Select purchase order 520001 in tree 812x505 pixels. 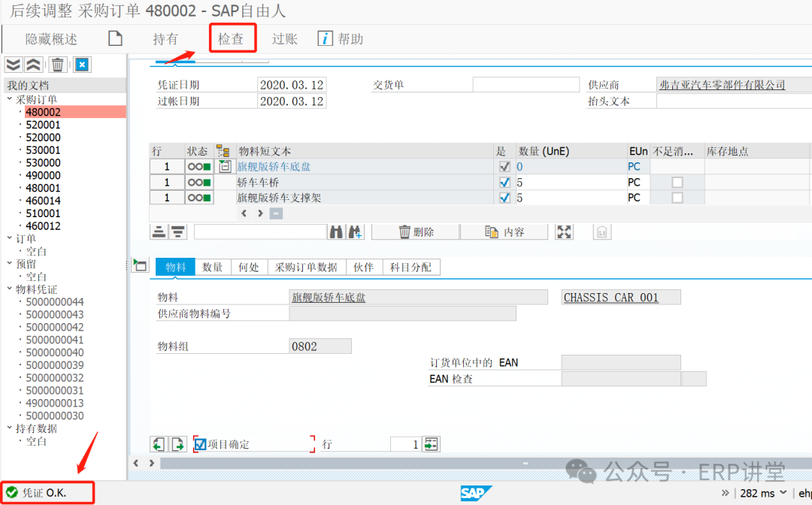click(x=43, y=125)
